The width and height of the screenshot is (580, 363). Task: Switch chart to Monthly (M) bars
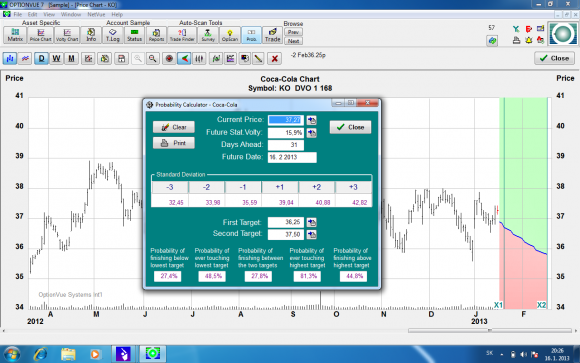coord(71,58)
